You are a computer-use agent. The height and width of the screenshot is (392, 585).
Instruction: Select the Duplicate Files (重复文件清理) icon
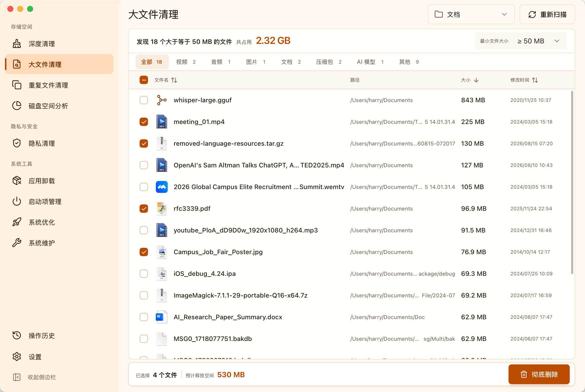(x=17, y=85)
